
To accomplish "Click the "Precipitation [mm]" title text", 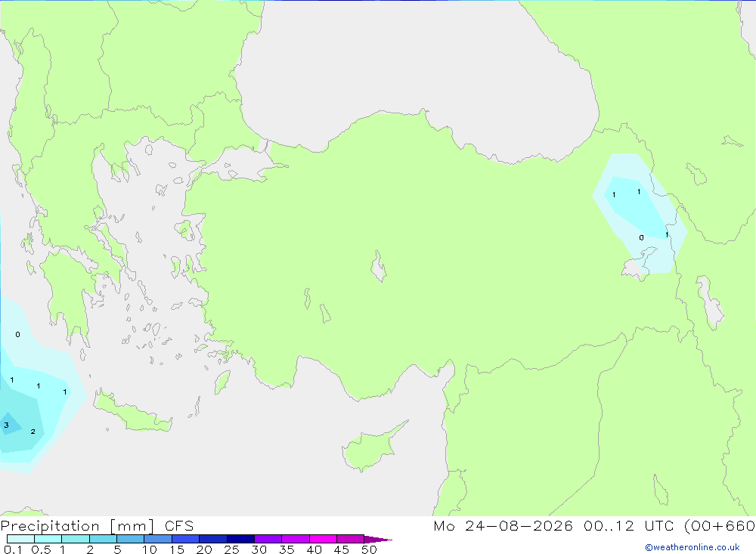I will 77,526.
